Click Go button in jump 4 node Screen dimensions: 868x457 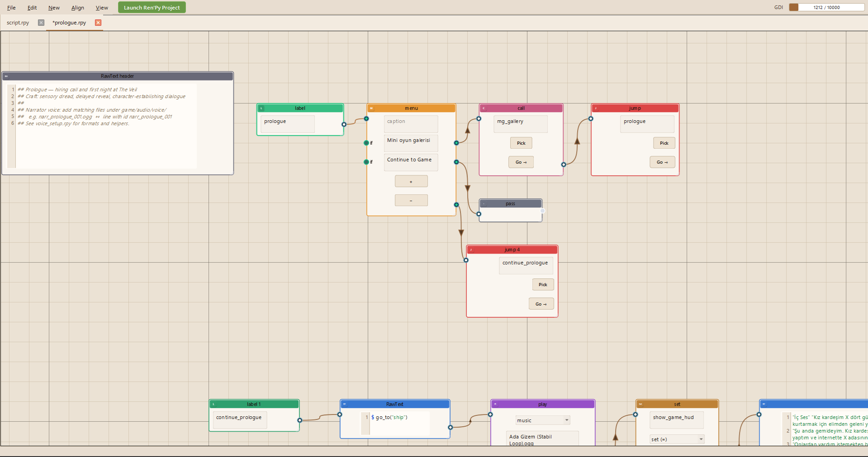pos(541,304)
